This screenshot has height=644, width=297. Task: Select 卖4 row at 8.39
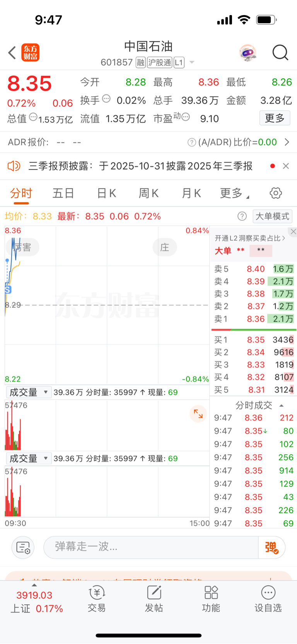[254, 281]
